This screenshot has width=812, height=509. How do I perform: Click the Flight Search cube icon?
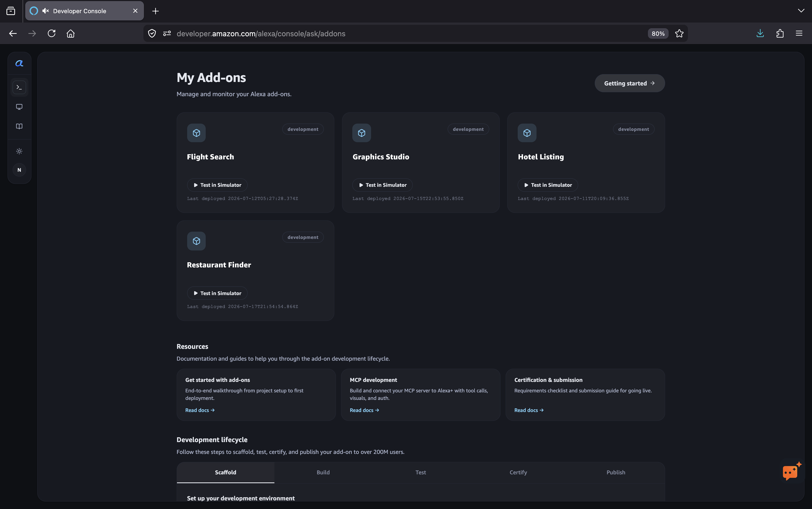(196, 133)
